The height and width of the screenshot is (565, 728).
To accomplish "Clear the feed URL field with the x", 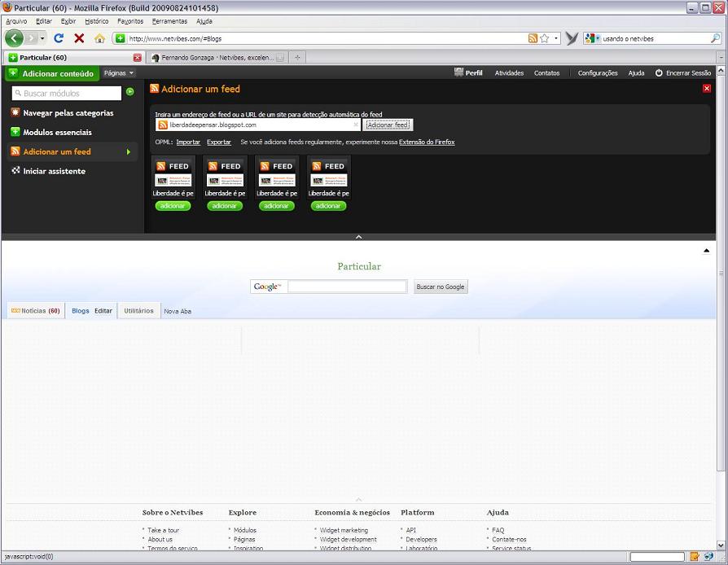I will point(356,125).
